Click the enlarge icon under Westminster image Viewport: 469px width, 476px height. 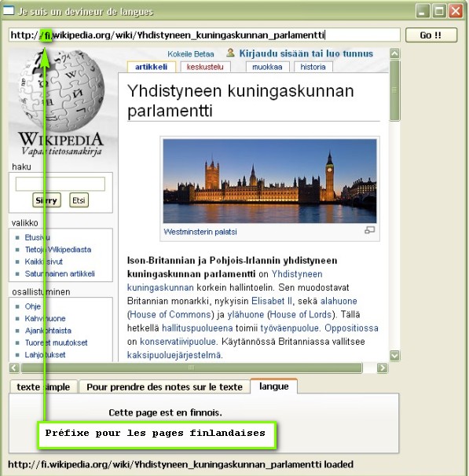pyautogui.click(x=369, y=230)
